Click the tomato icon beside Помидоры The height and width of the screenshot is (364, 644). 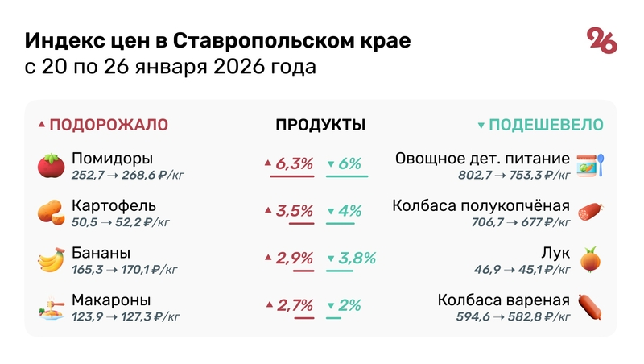51,165
